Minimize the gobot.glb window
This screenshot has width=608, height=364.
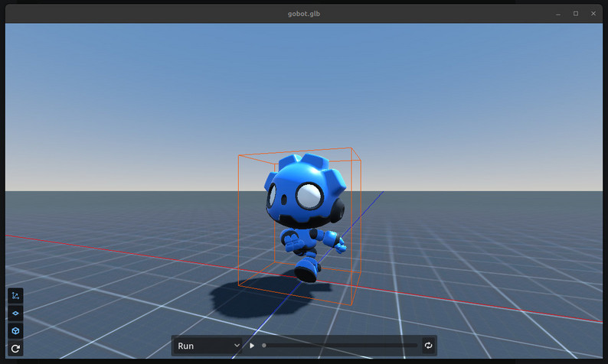coord(558,14)
